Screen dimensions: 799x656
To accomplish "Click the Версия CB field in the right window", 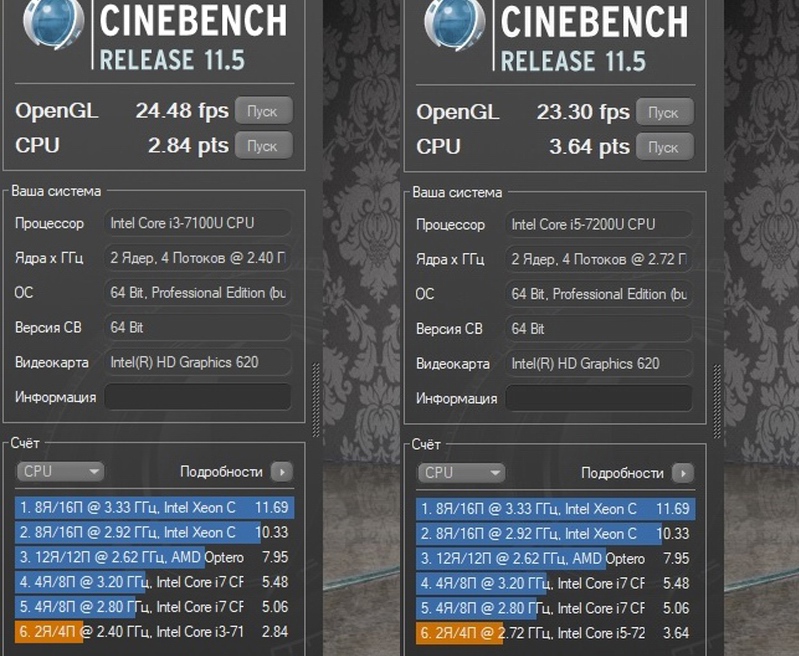I will (599, 329).
